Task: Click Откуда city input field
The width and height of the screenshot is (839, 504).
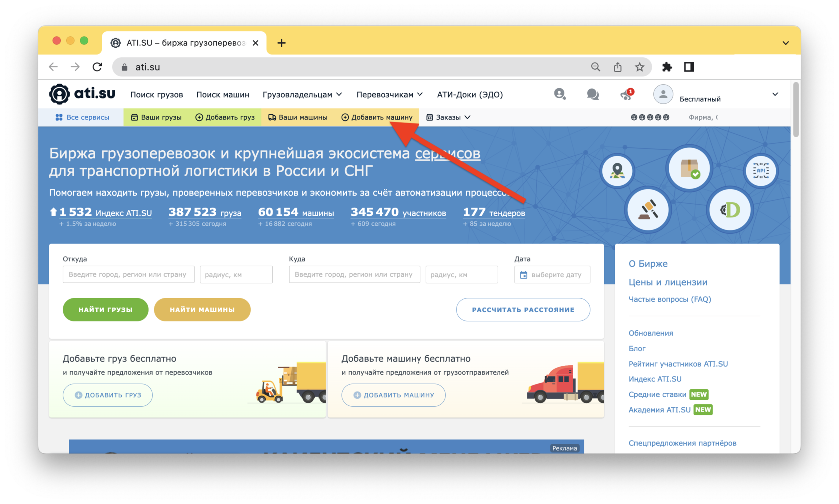Action: pos(129,275)
